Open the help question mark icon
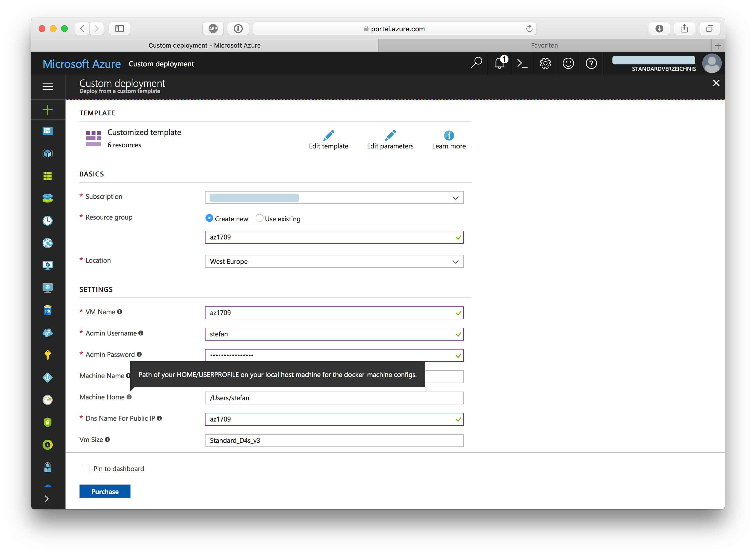This screenshot has width=756, height=554. 591,63
